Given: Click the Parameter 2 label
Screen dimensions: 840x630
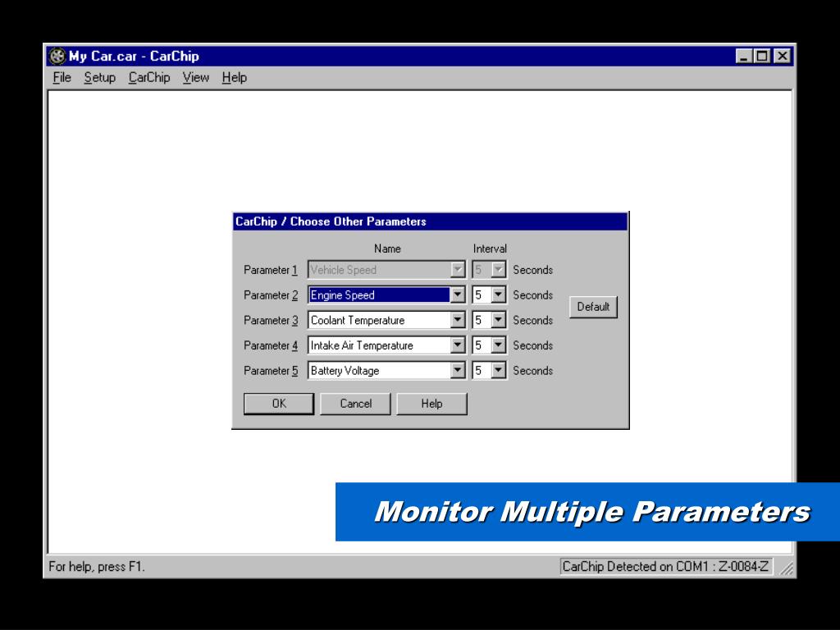Looking at the screenshot, I should point(271,295).
